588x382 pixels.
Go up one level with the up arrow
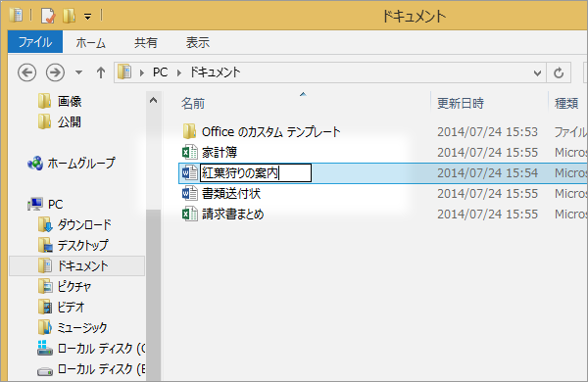tap(101, 72)
